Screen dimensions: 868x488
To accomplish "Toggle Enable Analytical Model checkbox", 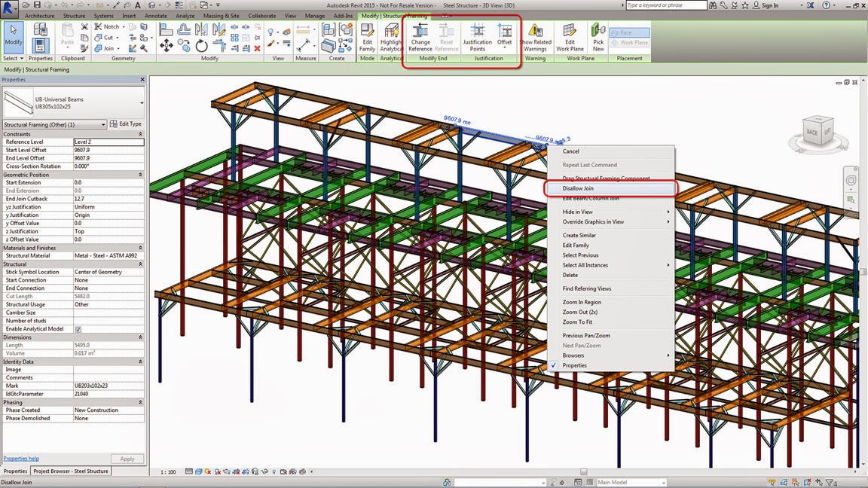I will pyautogui.click(x=78, y=329).
